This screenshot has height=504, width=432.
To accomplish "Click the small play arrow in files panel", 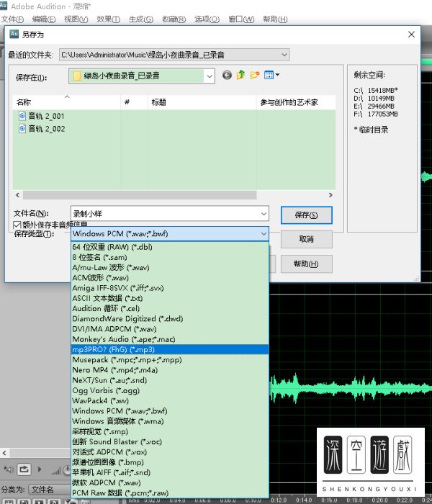I will point(40,469).
